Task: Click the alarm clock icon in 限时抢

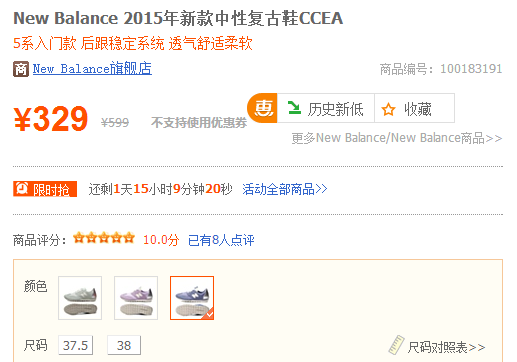Action: click(22, 189)
